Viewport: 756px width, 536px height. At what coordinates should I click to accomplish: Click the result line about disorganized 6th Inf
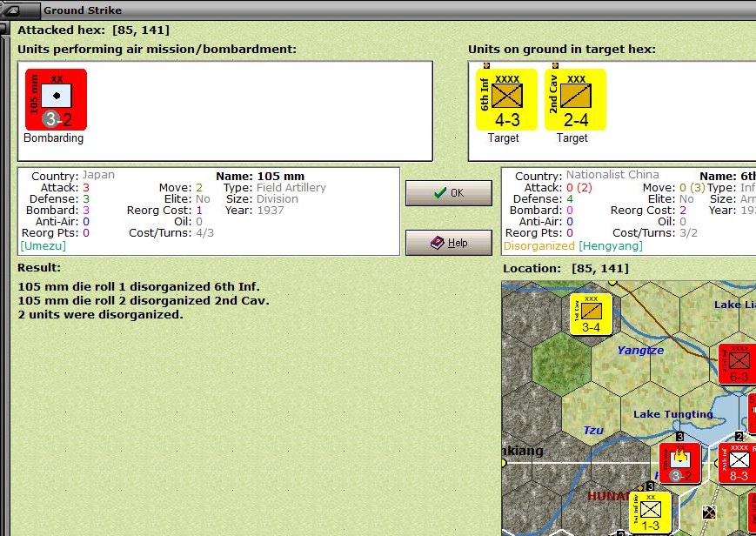click(139, 286)
